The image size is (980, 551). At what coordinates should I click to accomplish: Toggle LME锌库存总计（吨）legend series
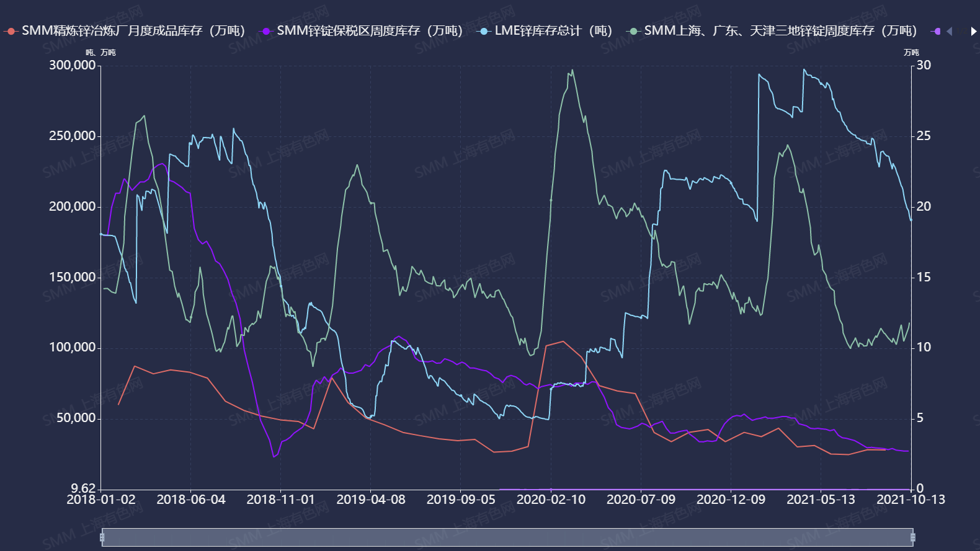tap(545, 31)
